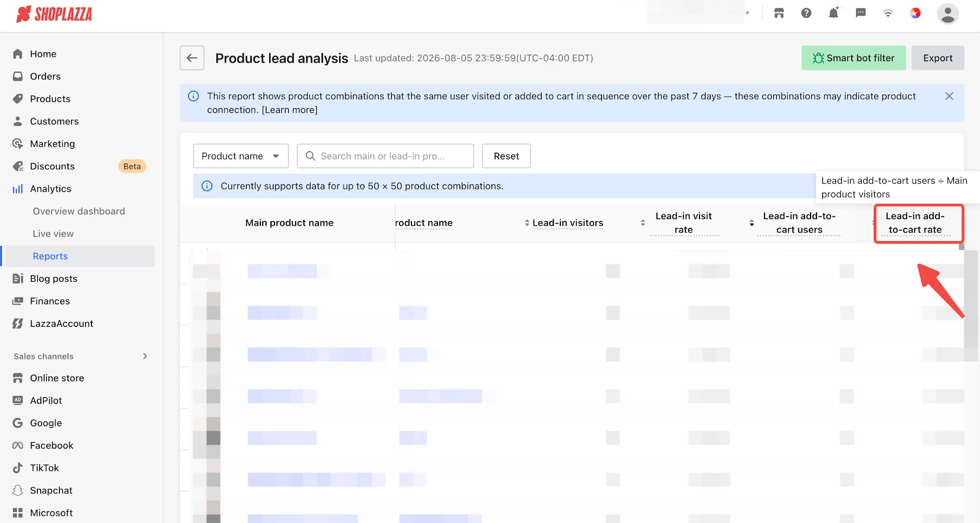The width and height of the screenshot is (980, 523).
Task: Open the notifications bell icon
Action: 834,13
